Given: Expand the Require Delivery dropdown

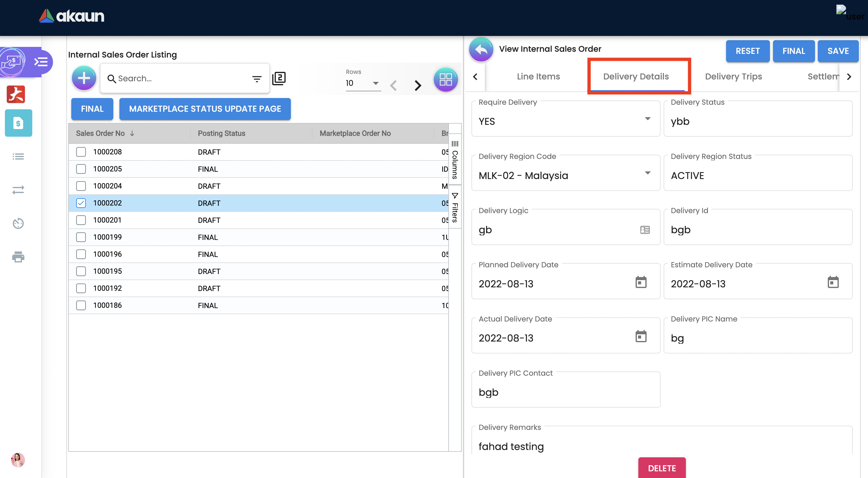Looking at the screenshot, I should click(647, 119).
